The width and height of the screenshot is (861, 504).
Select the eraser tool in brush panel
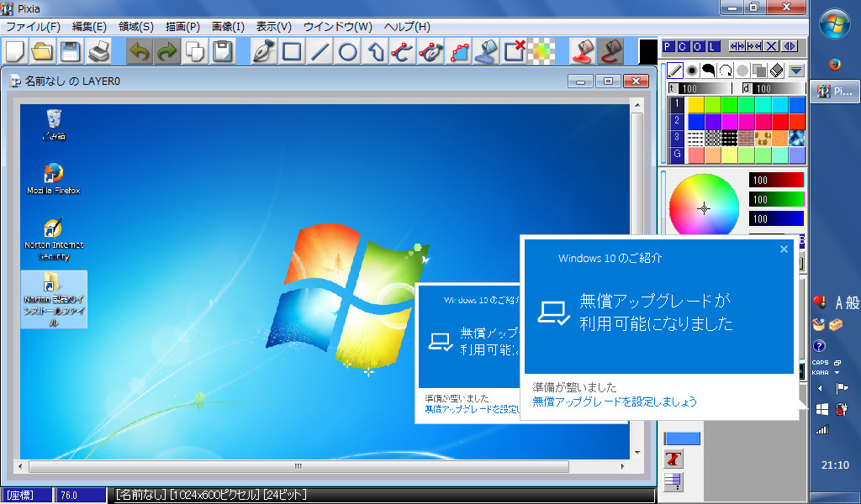pos(776,71)
